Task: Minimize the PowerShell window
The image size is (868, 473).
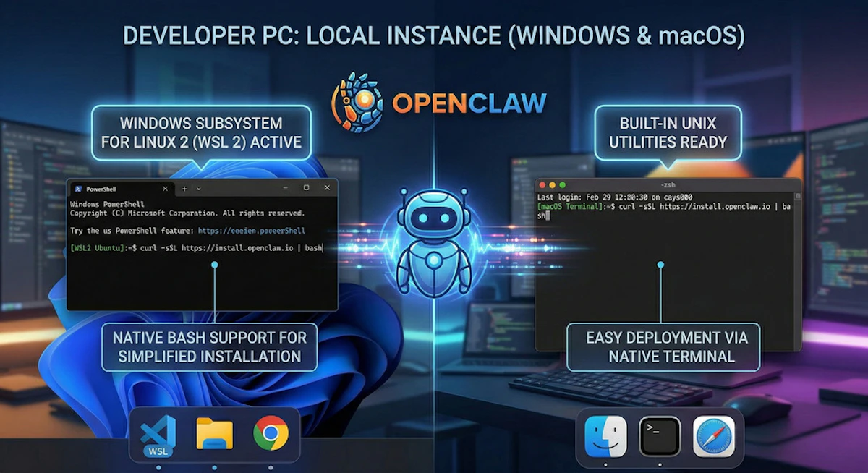Action: coord(285,188)
